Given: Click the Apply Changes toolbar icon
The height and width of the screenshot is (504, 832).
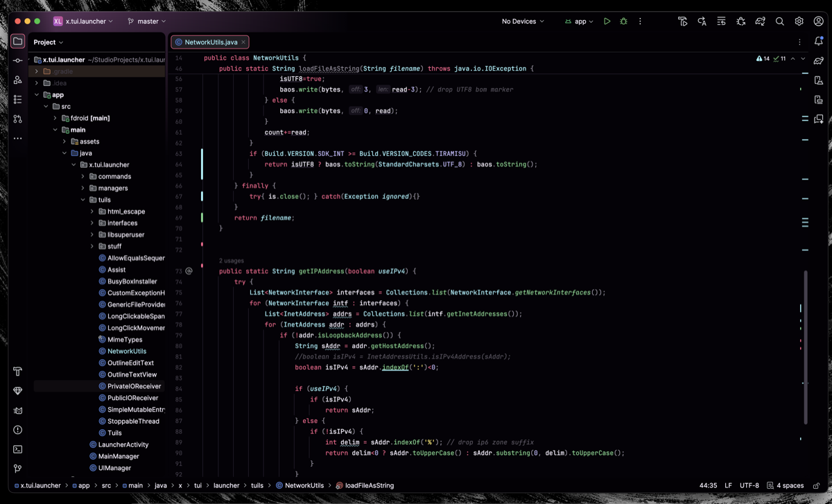Looking at the screenshot, I should tap(702, 21).
